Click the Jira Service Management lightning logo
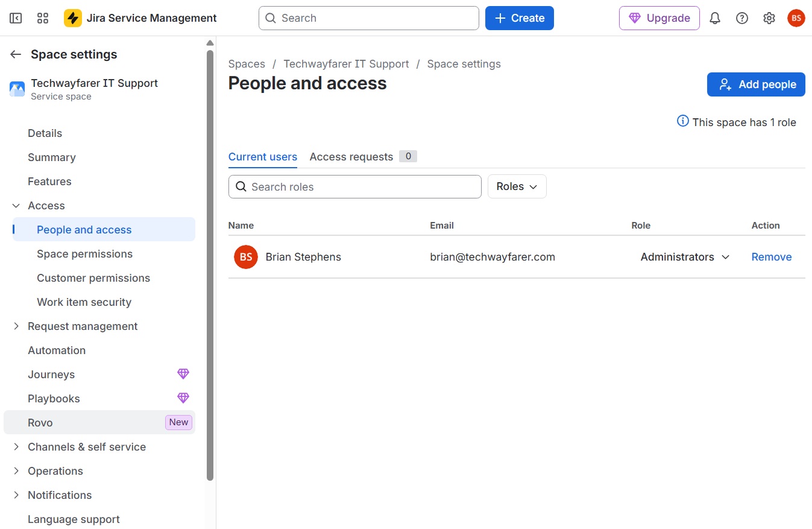 (73, 18)
